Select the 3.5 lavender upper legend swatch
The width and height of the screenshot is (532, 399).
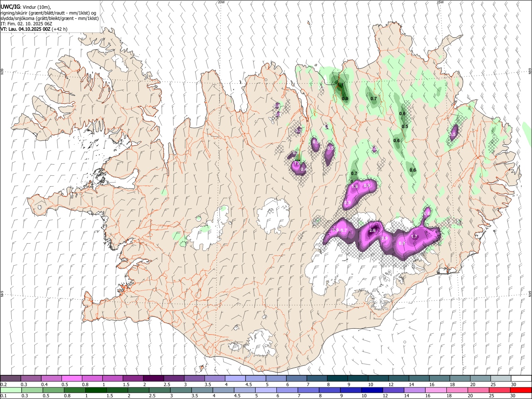click(214, 379)
